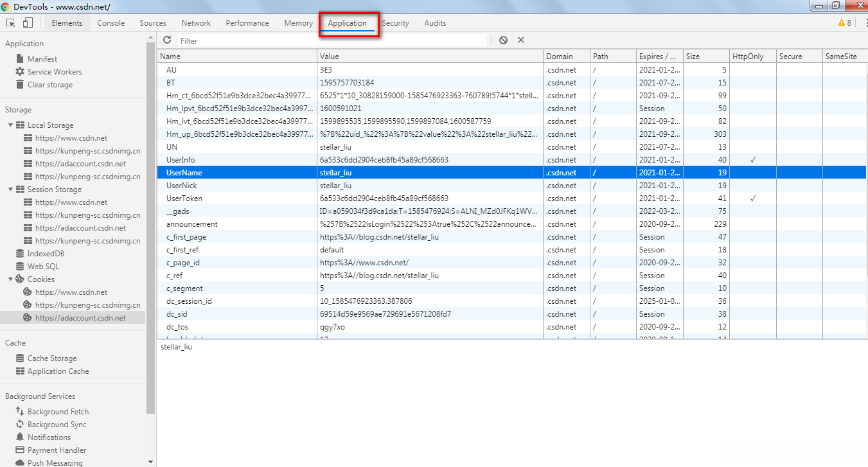Viewport: 868px width, 467px height.
Task: Click the Application Cache grid icon
Action: pyautogui.click(x=20, y=371)
